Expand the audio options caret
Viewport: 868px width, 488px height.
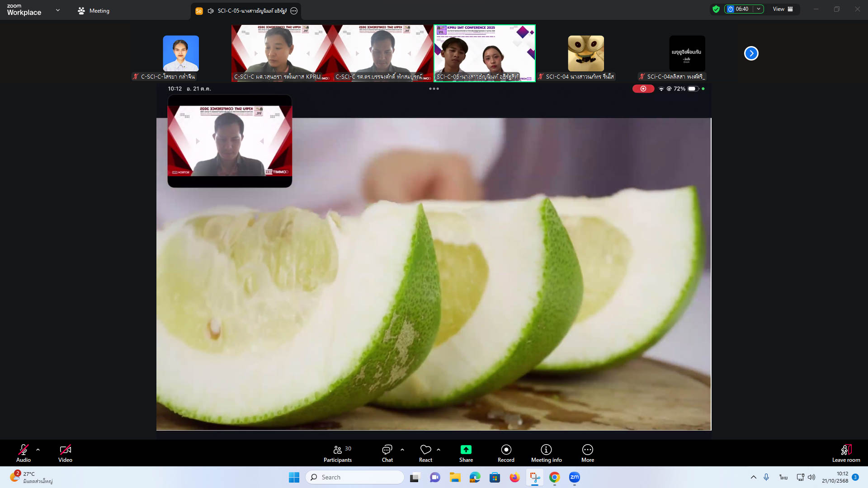pos(38,450)
